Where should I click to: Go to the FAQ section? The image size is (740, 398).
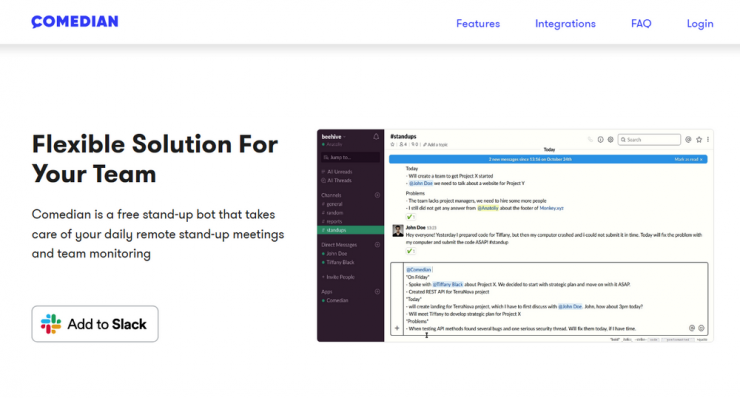(641, 24)
